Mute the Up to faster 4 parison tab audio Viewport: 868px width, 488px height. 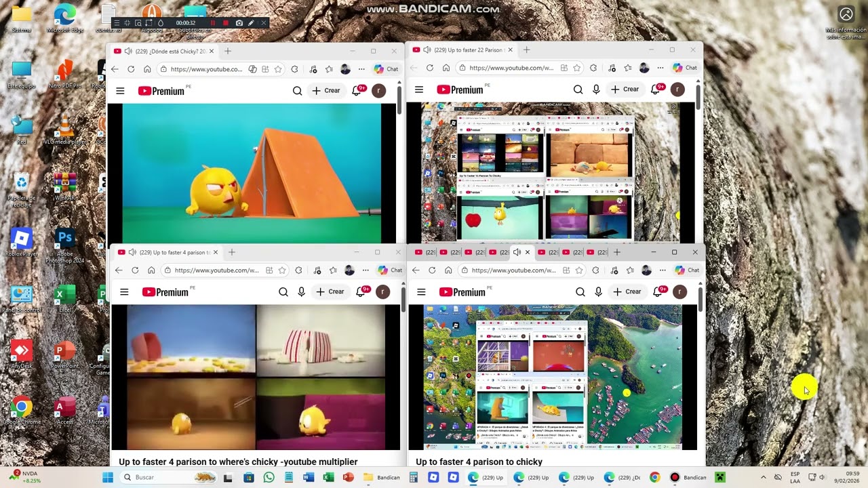pos(132,252)
